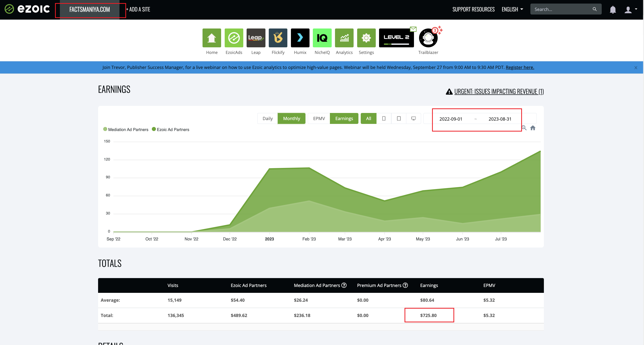Open the Flickify icon
This screenshot has height=345, width=644.
point(278,38)
